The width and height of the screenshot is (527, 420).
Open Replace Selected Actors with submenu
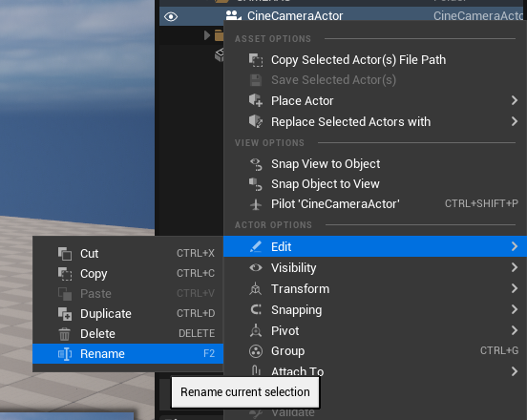(x=375, y=121)
